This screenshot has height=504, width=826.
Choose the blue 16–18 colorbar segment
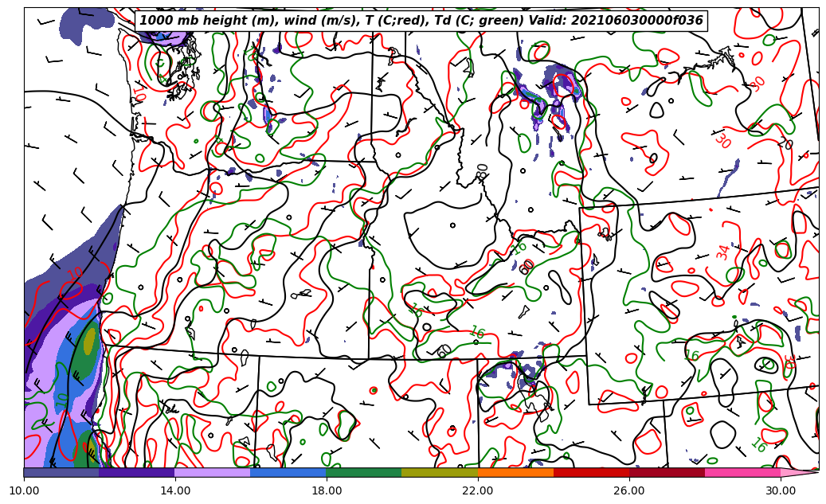[288, 472]
